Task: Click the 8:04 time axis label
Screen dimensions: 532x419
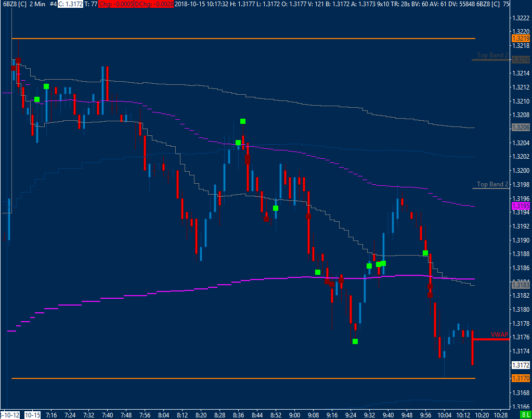Action: pyautogui.click(x=163, y=415)
